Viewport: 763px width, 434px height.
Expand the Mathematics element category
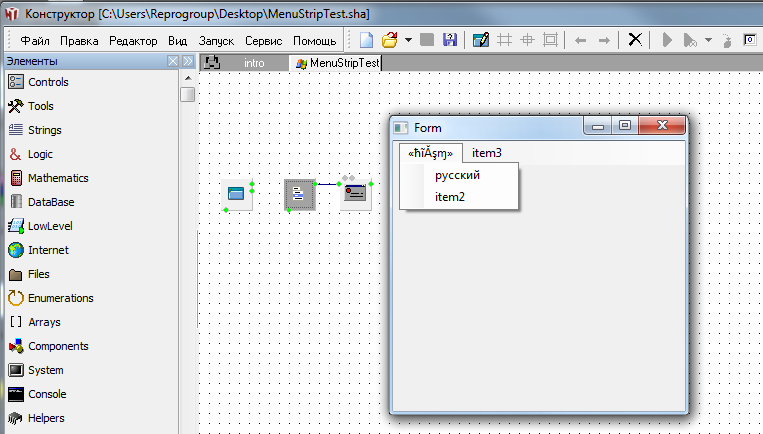[x=57, y=178]
